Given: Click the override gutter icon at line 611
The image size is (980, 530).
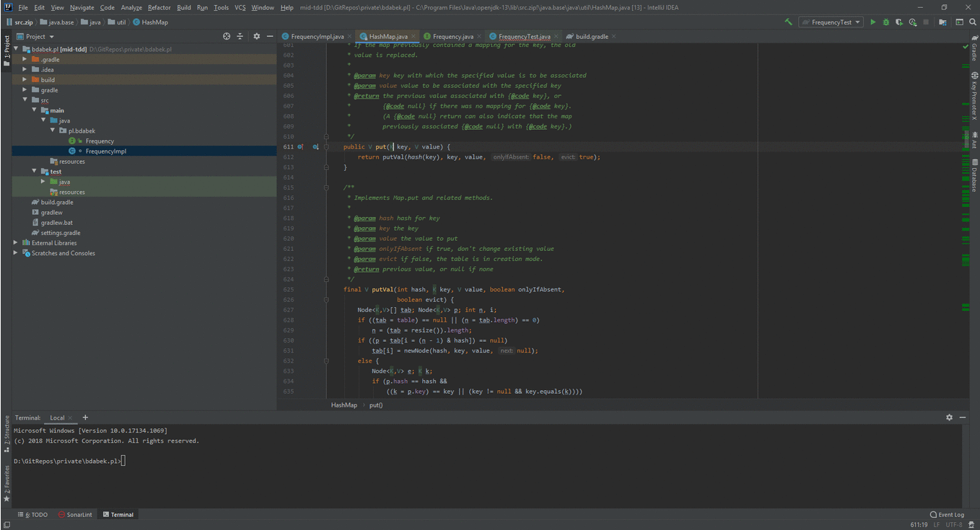Looking at the screenshot, I should pos(302,146).
